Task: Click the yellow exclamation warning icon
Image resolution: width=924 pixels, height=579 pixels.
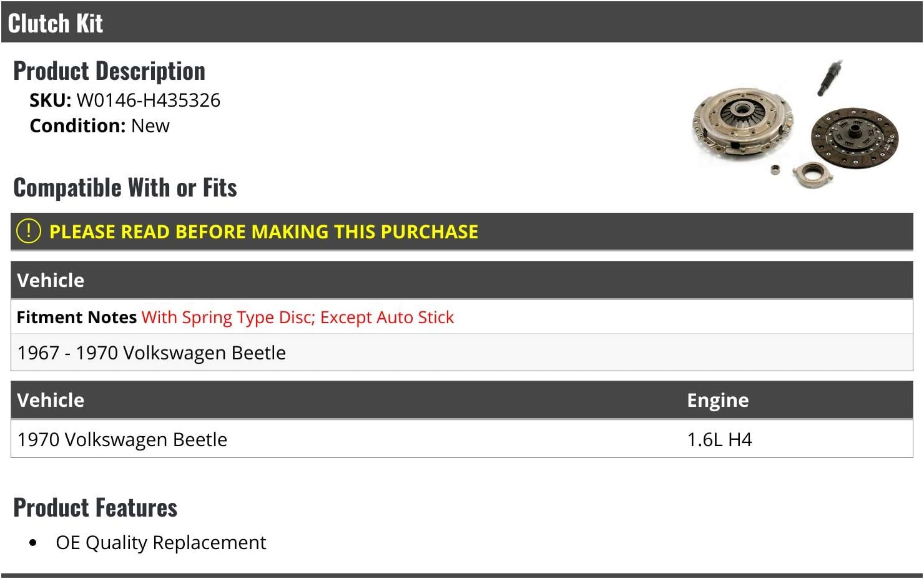Action: 29,231
